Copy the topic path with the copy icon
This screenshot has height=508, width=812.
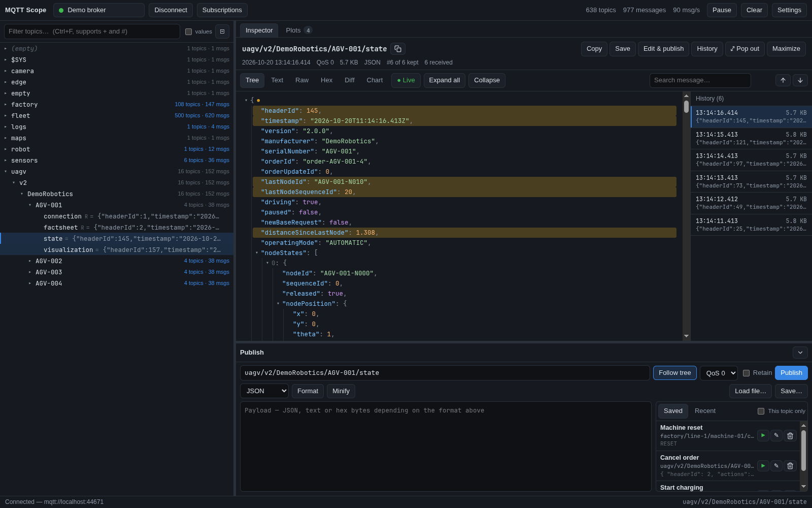click(x=398, y=49)
